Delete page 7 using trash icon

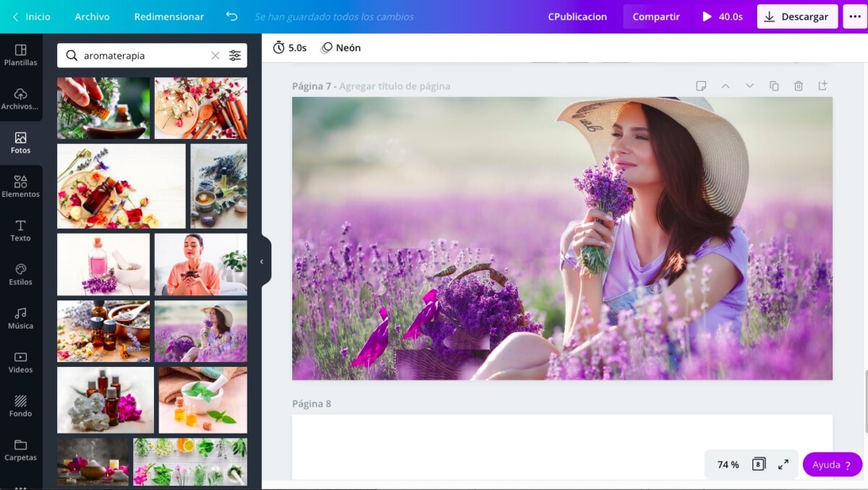pos(799,86)
